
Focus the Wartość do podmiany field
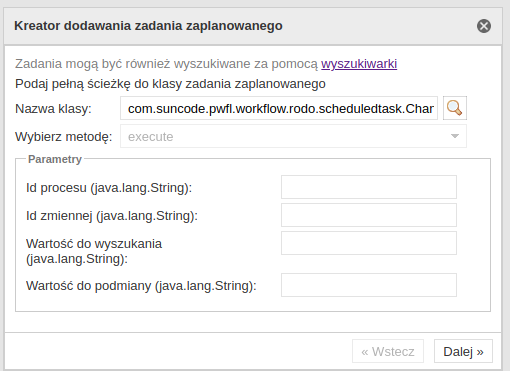coord(369,285)
